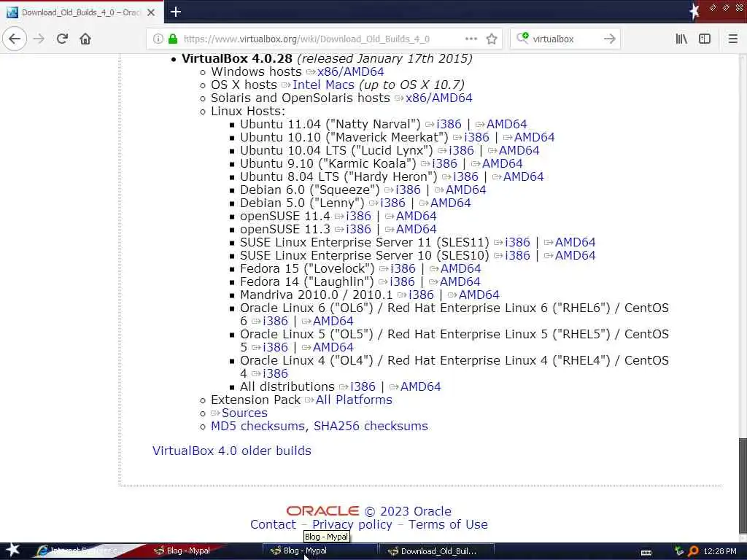The image size is (747, 560).
Task: Click the 12:28 PM taskbar clock
Action: [719, 551]
